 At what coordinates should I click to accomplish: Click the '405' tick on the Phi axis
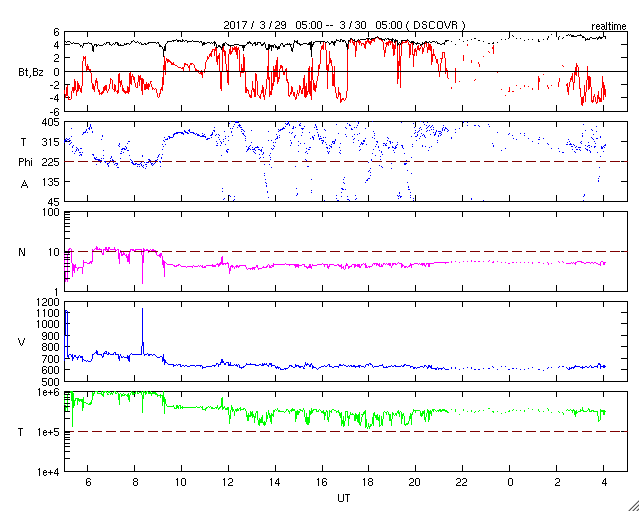(x=51, y=122)
